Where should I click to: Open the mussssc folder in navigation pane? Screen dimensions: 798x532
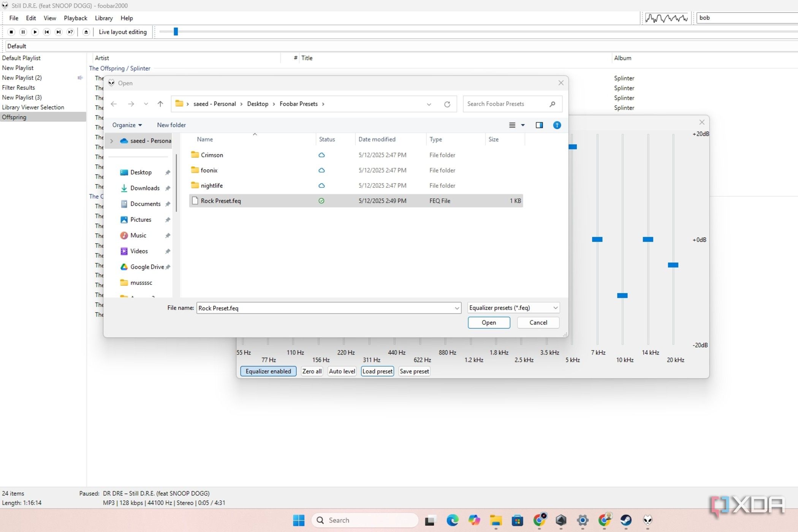coord(141,283)
